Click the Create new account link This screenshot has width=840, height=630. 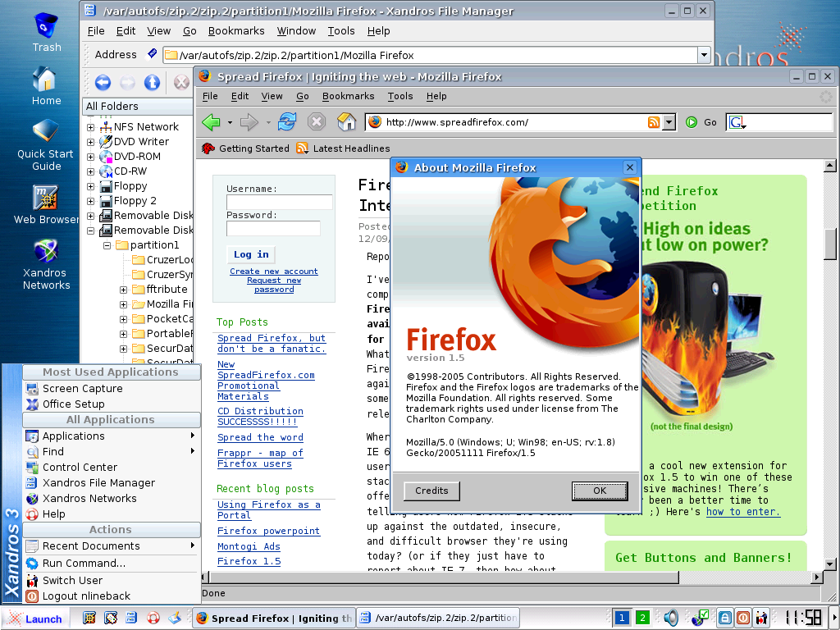tap(273, 272)
